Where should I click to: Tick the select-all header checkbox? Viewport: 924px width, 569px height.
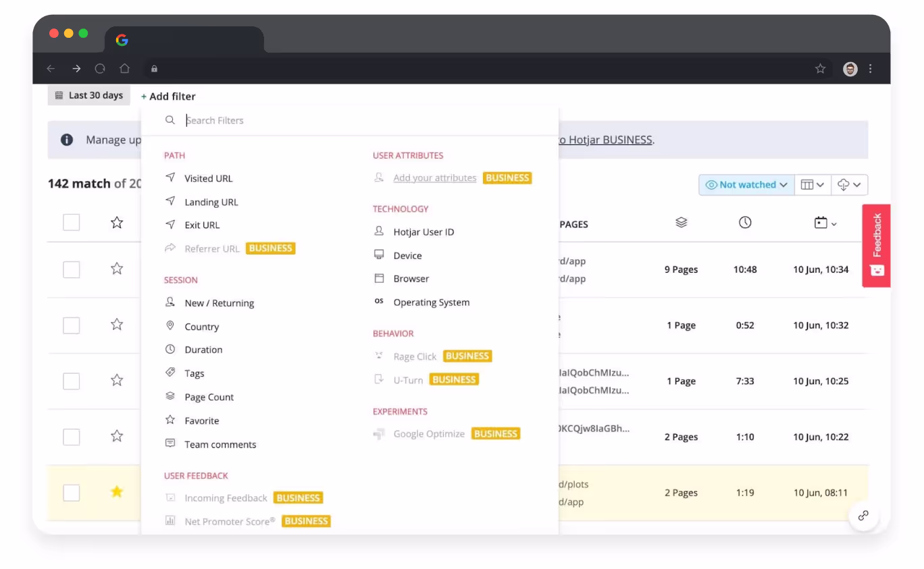72,223
